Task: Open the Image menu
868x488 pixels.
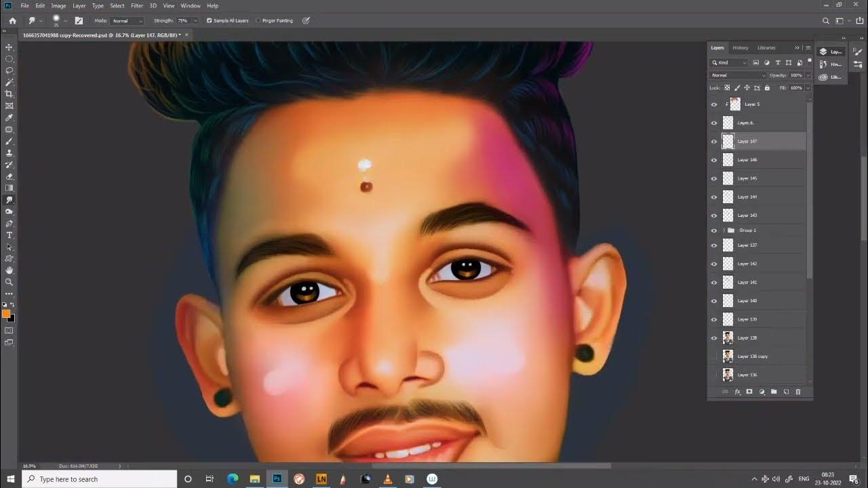Action: click(58, 5)
